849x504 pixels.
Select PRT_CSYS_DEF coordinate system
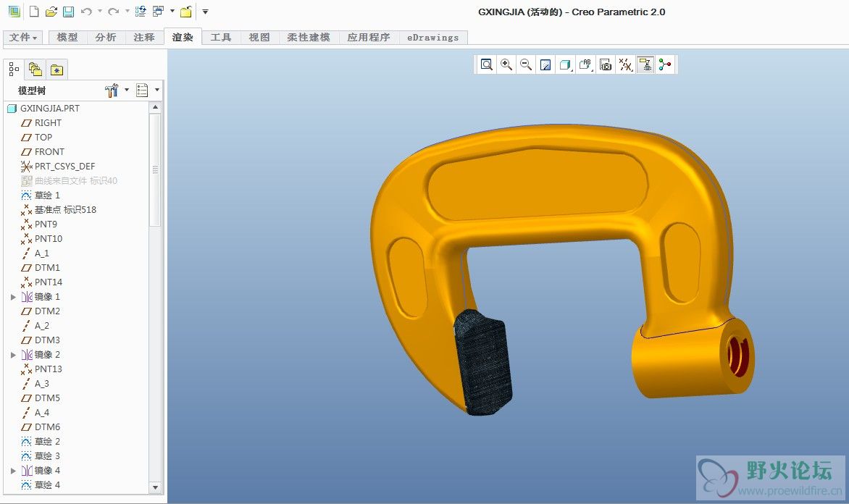[58, 167]
